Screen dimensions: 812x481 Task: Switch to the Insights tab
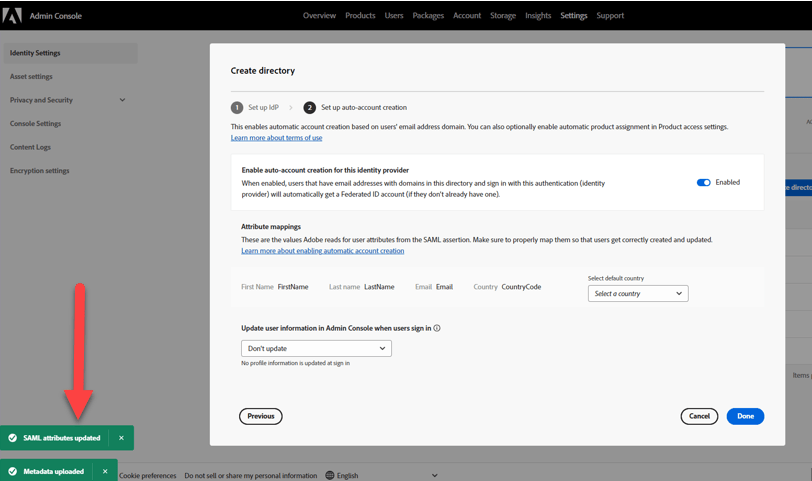538,16
